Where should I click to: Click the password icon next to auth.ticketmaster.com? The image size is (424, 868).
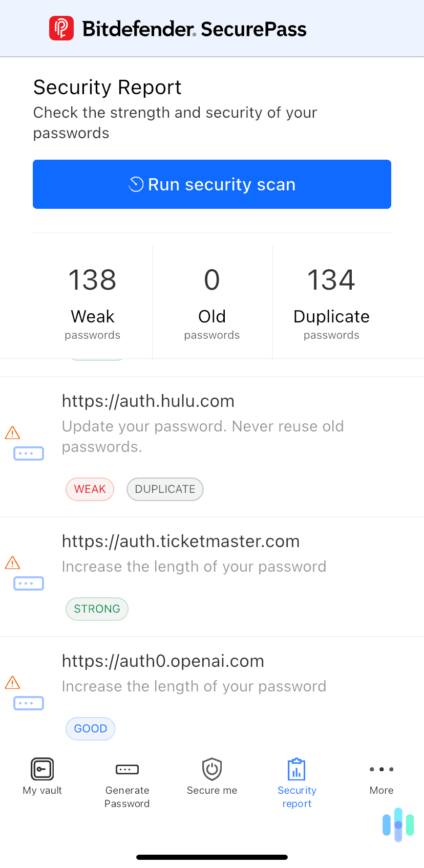tap(28, 583)
